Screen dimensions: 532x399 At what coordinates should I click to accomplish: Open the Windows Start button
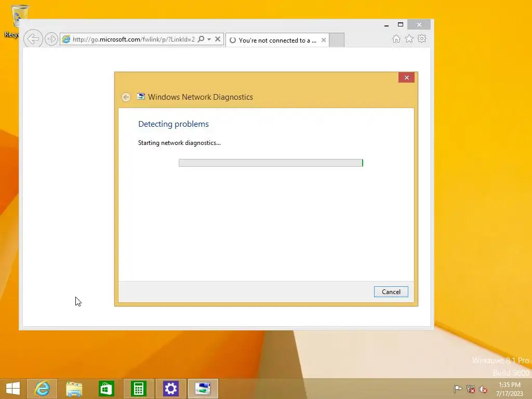(x=13, y=389)
